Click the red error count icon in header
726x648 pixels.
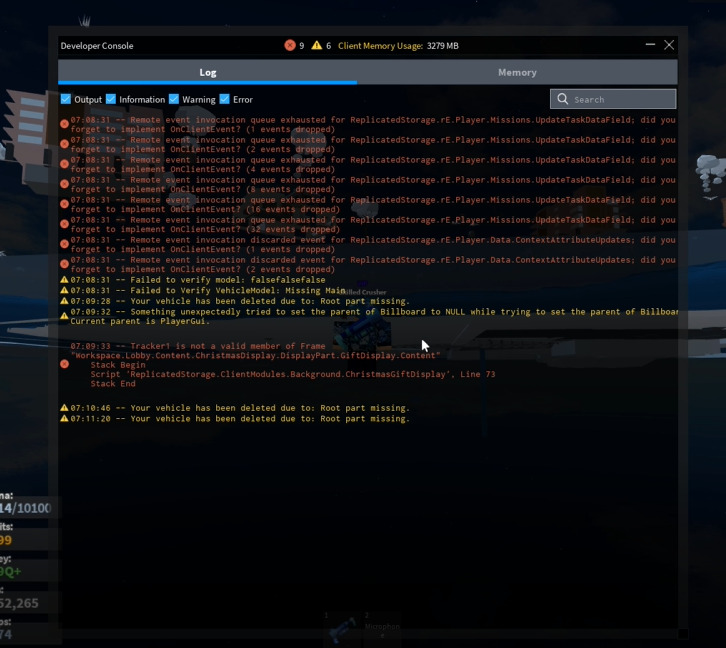tap(290, 45)
